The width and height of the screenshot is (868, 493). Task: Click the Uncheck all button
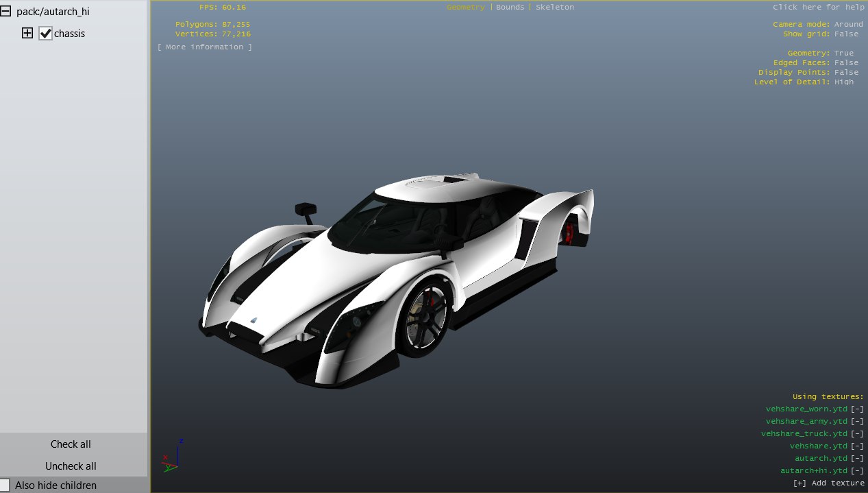point(71,466)
